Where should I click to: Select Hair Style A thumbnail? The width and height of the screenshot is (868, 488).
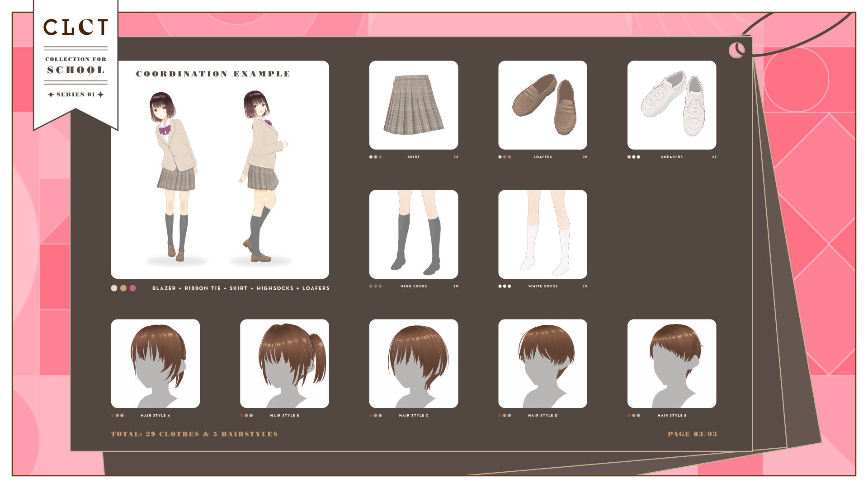click(x=155, y=363)
